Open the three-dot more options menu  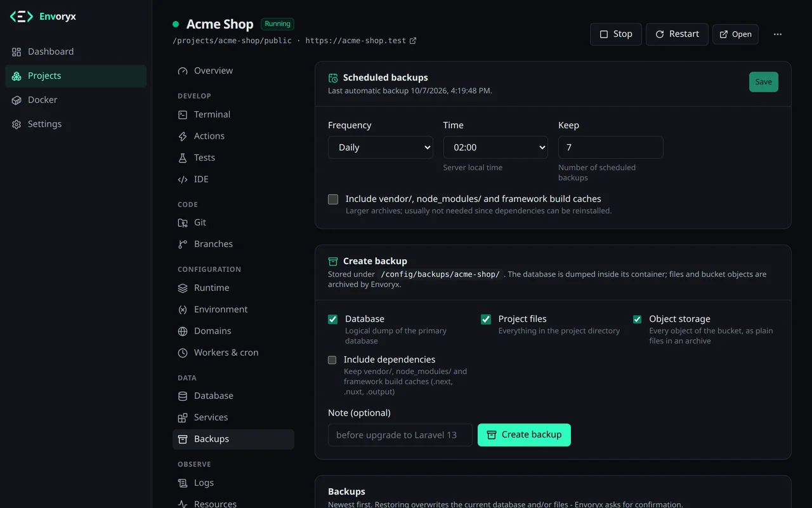pyautogui.click(x=778, y=34)
